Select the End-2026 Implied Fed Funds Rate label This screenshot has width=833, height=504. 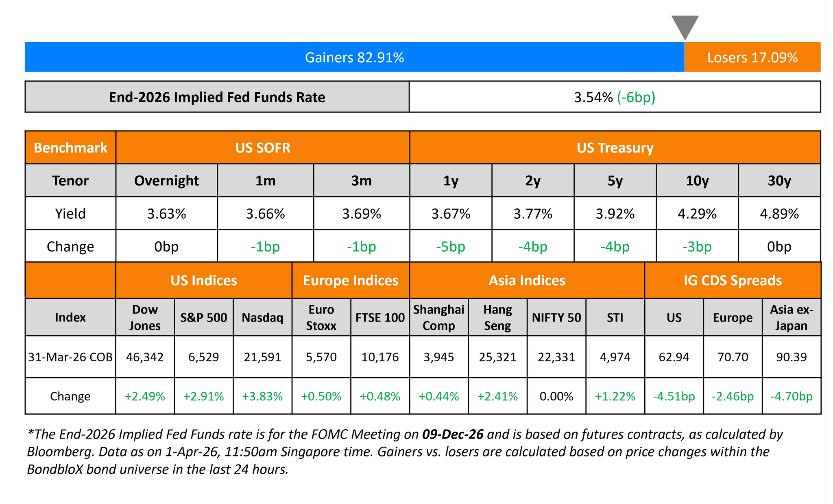pyautogui.click(x=217, y=98)
